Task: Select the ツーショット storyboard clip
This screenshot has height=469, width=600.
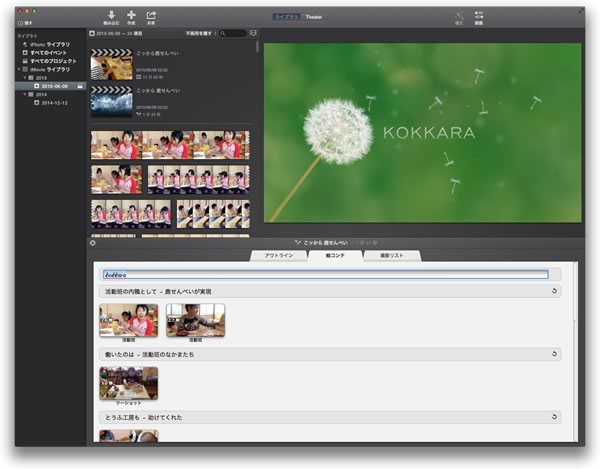Action: pos(129,383)
